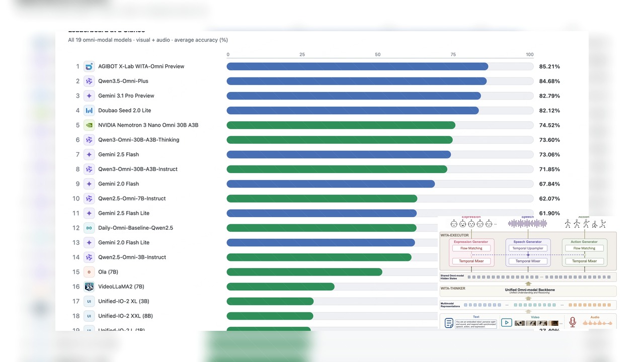644x362 pixels.
Task: Click the blue accuracy bar for Gemini 3.1 Pro Preview
Action: (x=354, y=96)
